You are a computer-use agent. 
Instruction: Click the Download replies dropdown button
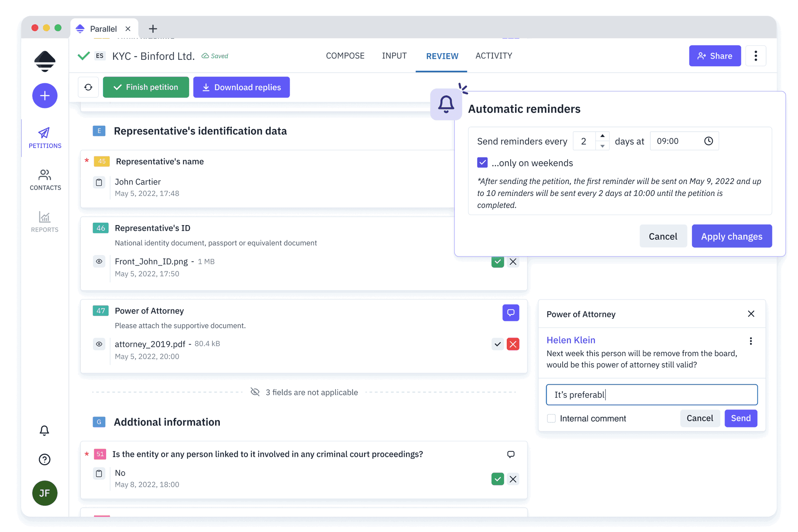coord(241,87)
